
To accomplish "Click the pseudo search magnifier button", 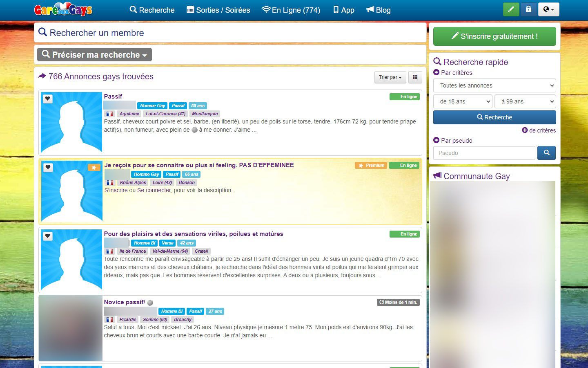I will pos(546,153).
